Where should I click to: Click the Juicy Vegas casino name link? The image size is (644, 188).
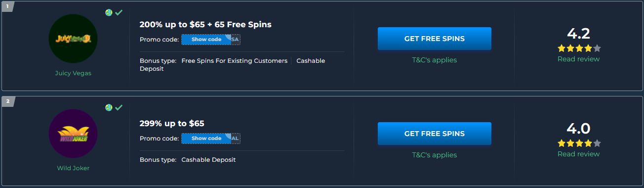click(x=73, y=73)
